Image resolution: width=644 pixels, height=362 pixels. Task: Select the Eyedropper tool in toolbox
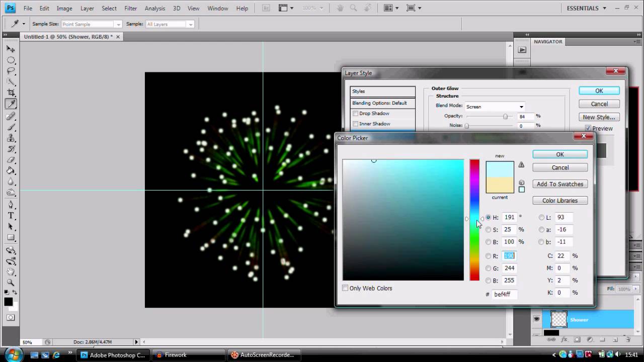[x=11, y=104]
